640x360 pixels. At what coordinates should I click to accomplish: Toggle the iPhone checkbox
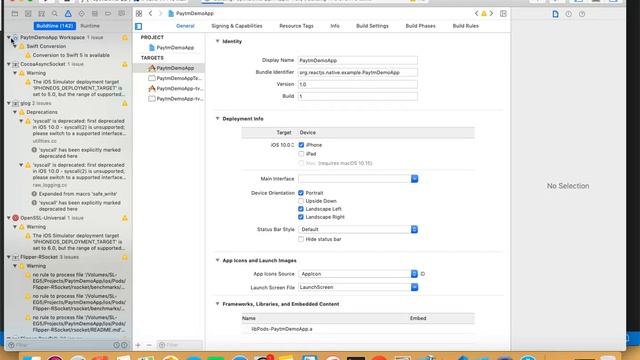(301, 145)
